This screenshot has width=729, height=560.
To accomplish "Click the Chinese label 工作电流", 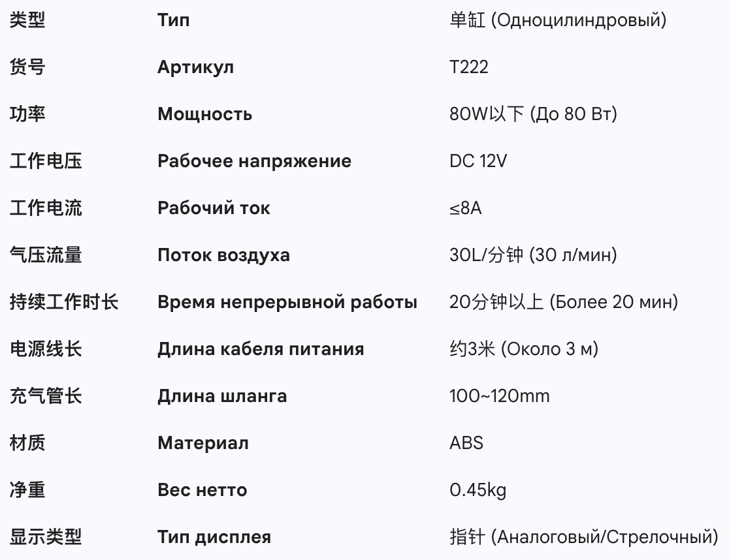I will pyautogui.click(x=46, y=208).
